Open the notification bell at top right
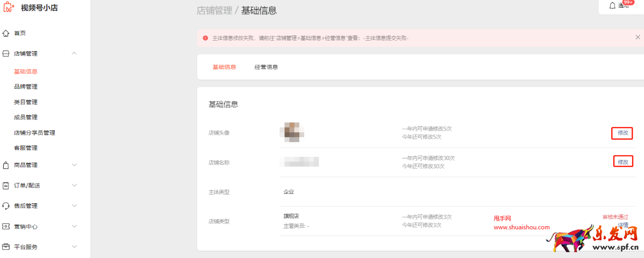644x258 pixels. click(x=613, y=5)
